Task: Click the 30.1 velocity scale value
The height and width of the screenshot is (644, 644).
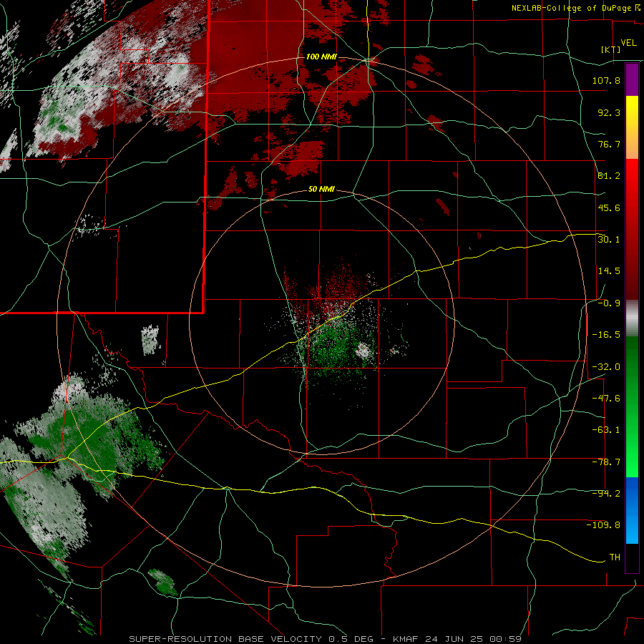Action: (x=609, y=240)
